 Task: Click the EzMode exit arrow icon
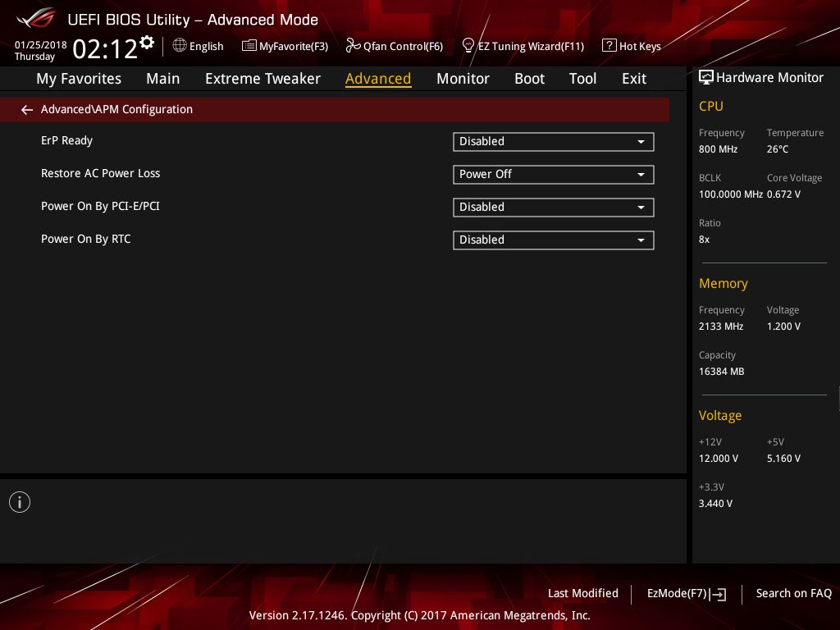(718, 594)
